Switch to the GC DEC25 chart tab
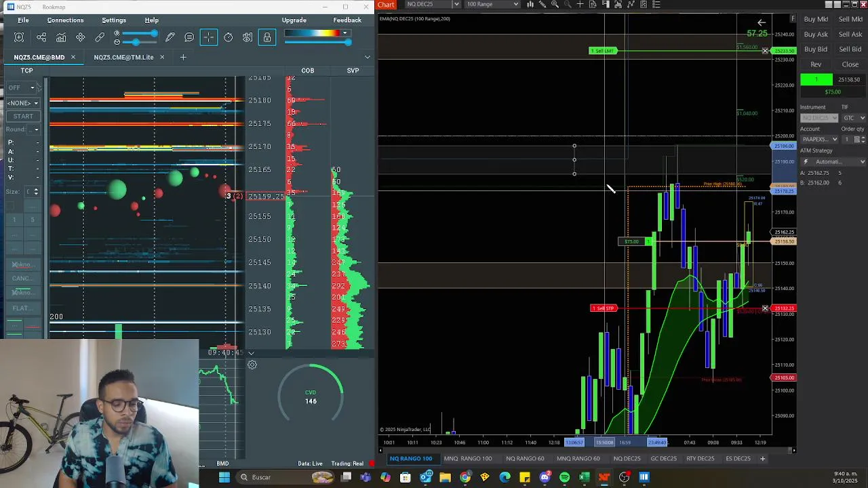The image size is (868, 488). pyautogui.click(x=663, y=459)
